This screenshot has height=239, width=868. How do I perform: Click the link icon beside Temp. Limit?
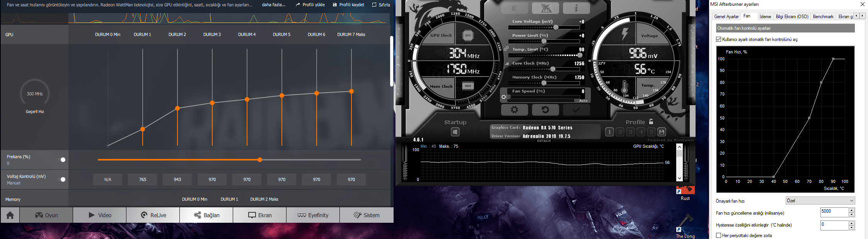pos(506,49)
